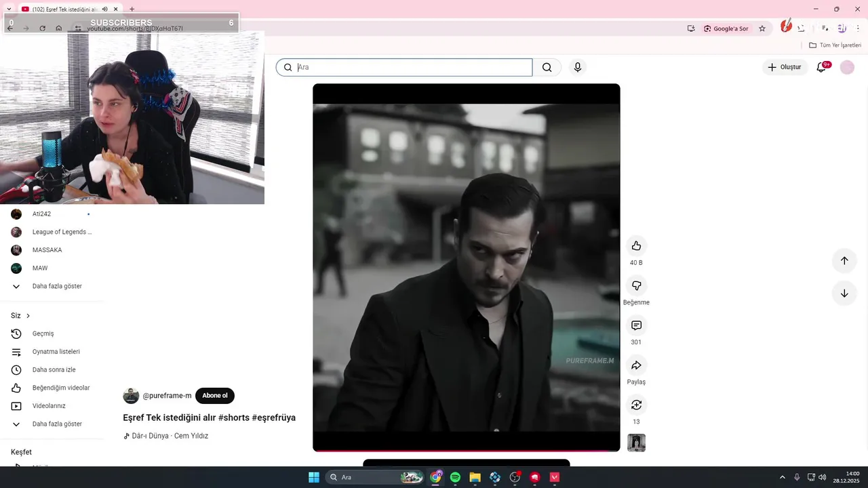The image size is (868, 488).
Task: Open Oynatma listeleri playlists
Action: (52, 352)
